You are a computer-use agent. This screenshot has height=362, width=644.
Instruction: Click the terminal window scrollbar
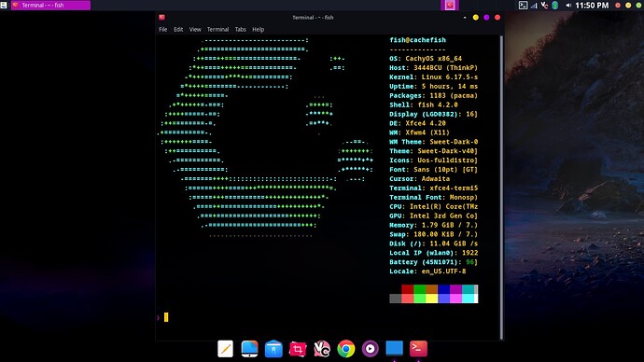pyautogui.click(x=501, y=188)
